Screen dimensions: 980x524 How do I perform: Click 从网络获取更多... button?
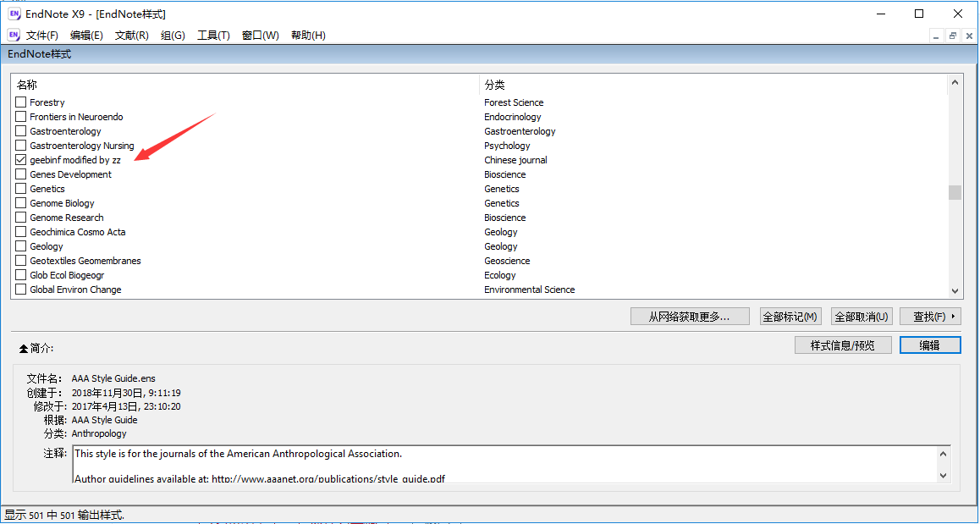pos(690,317)
